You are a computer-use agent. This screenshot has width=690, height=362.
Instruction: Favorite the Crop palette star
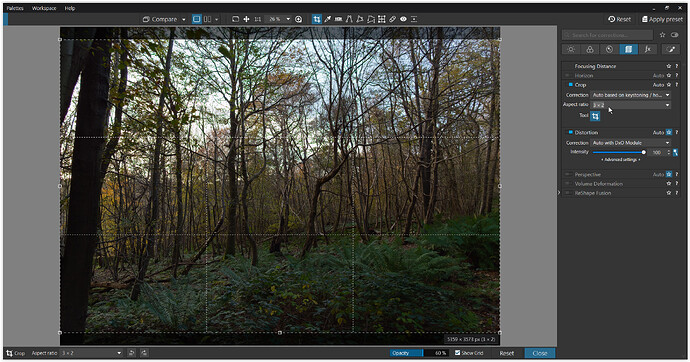(668, 84)
